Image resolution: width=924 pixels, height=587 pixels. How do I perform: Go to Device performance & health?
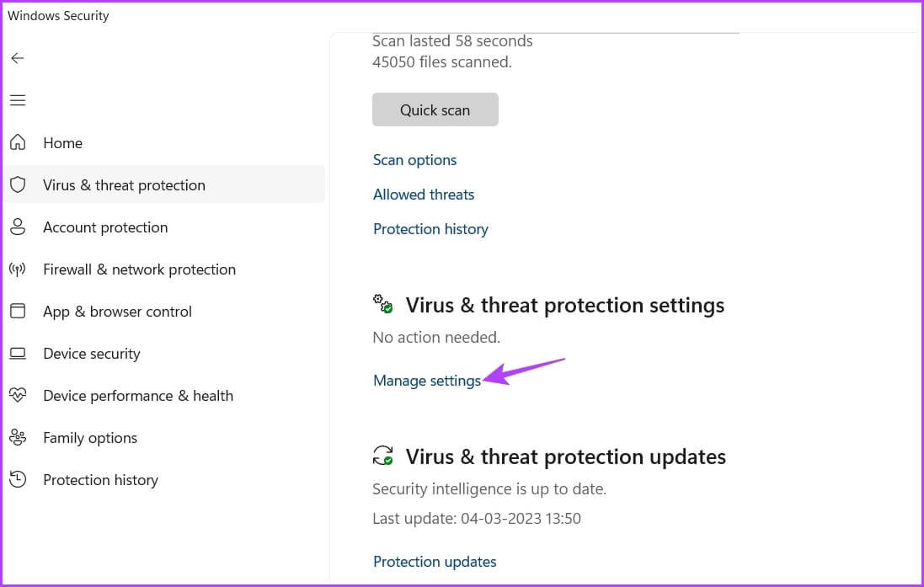click(138, 396)
